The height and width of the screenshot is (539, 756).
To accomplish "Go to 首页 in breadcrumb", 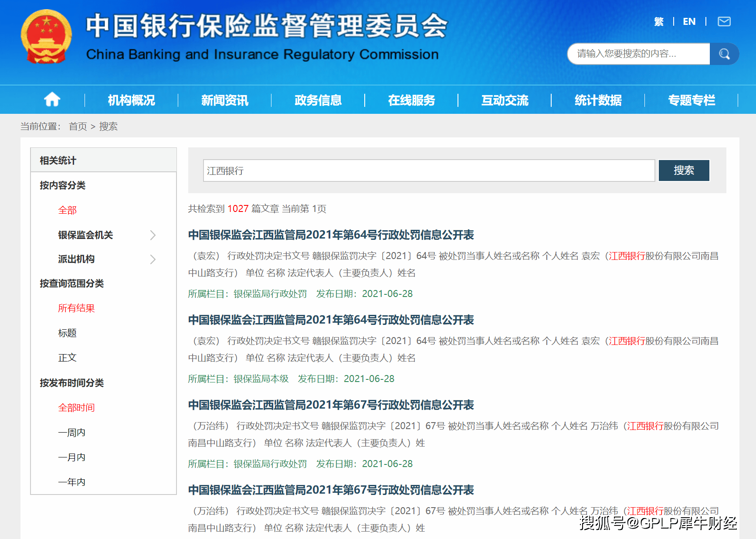I will pos(78,126).
